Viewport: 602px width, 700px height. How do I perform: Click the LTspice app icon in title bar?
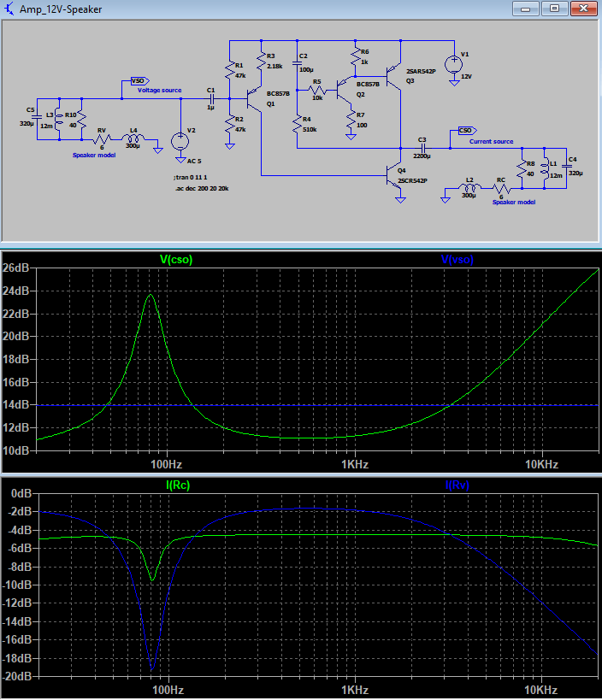(9, 9)
